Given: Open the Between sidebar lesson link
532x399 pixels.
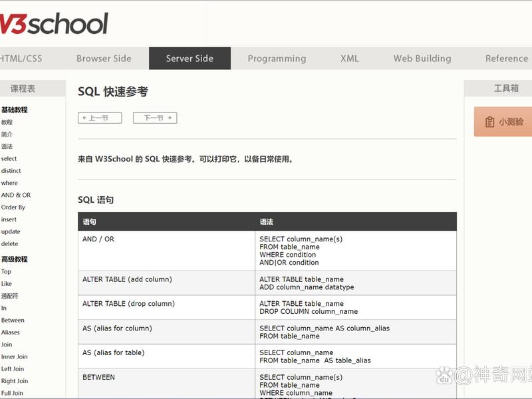Looking at the screenshot, I should pos(13,321).
